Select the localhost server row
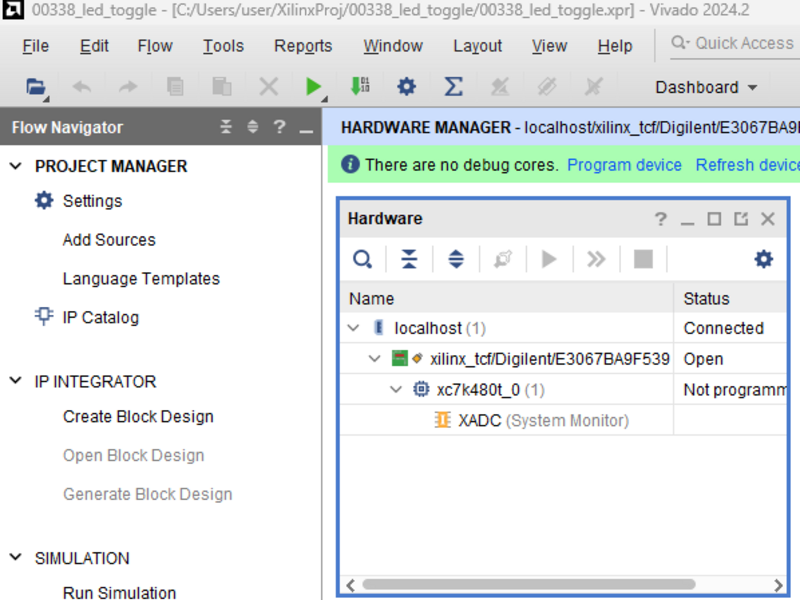Image resolution: width=800 pixels, height=600 pixels. click(x=563, y=328)
